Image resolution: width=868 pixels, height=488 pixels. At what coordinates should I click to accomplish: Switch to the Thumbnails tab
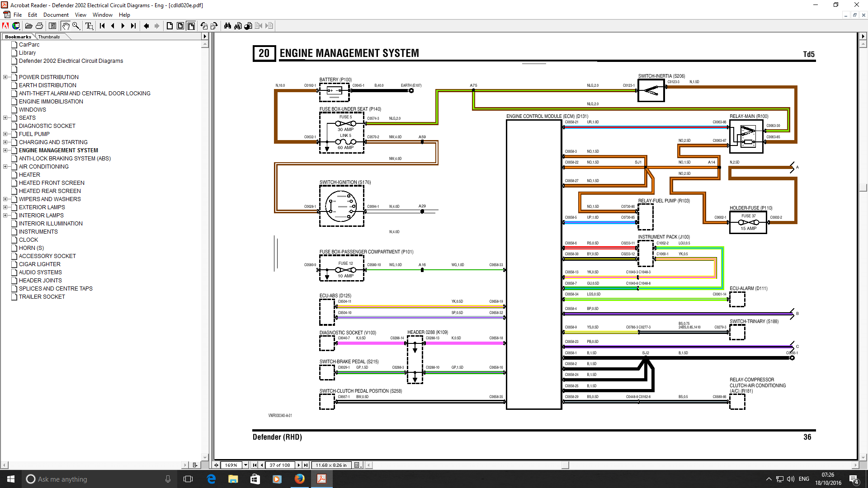(49, 37)
